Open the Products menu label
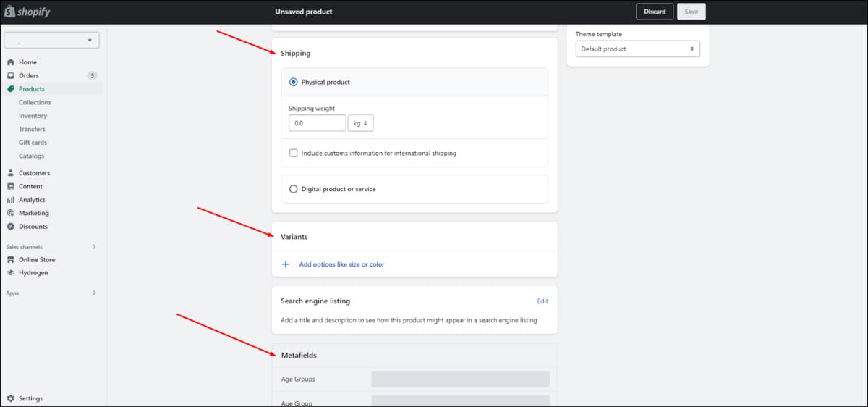868x407 pixels. [32, 89]
